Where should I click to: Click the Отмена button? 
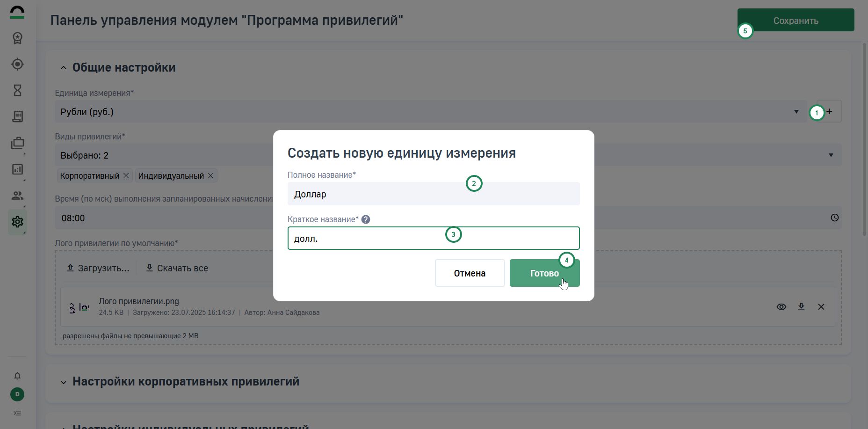point(470,273)
